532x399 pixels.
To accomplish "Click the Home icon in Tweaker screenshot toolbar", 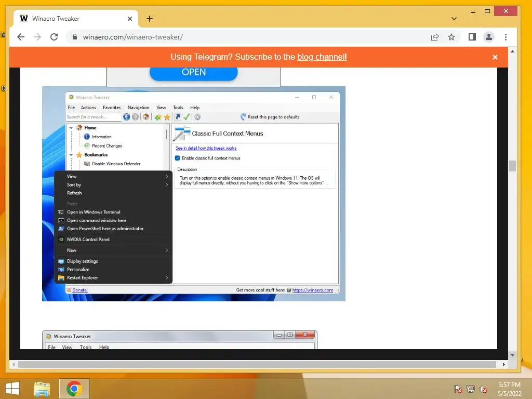I will [146, 117].
